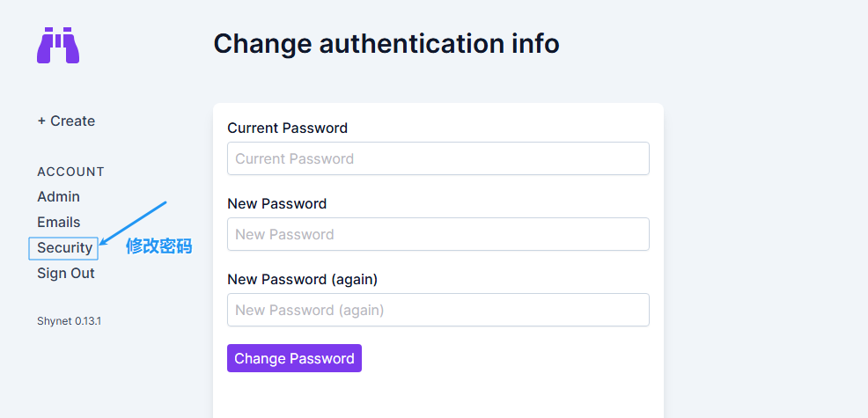Select the Security sidebar item
This screenshot has height=418, width=868.
[x=64, y=247]
